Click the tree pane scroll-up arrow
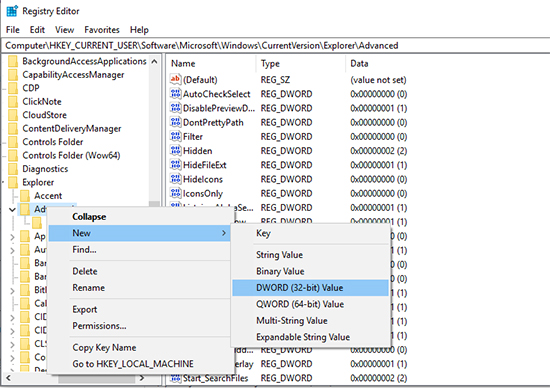Image resolution: width=550 pixels, height=388 pixels. coord(154,62)
